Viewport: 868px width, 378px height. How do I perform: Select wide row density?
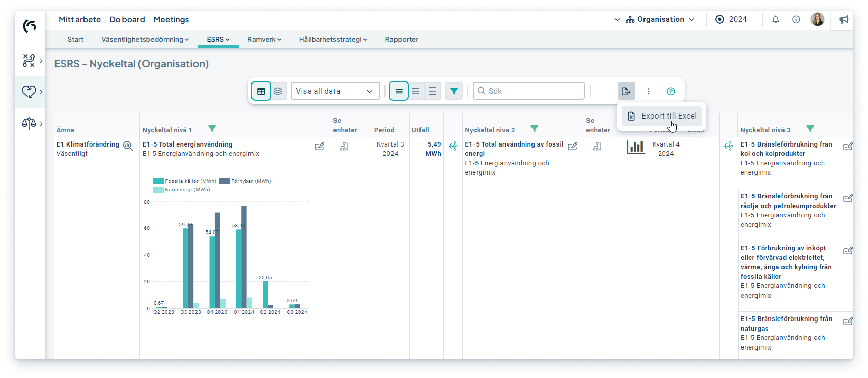pos(433,91)
